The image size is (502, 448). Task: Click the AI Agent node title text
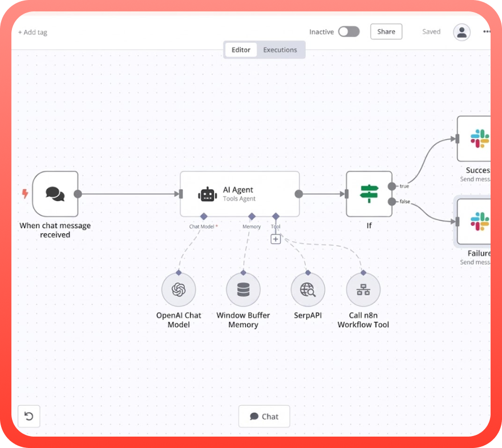pos(238,190)
